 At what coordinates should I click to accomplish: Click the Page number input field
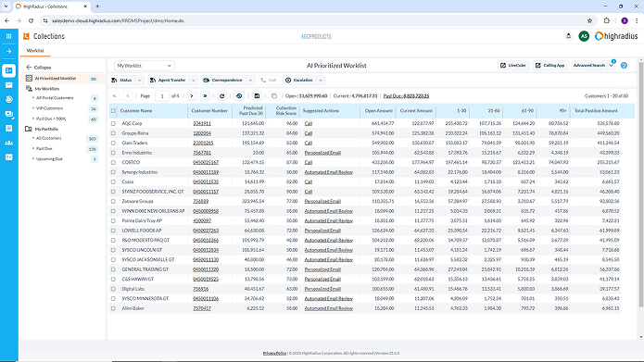coord(162,96)
